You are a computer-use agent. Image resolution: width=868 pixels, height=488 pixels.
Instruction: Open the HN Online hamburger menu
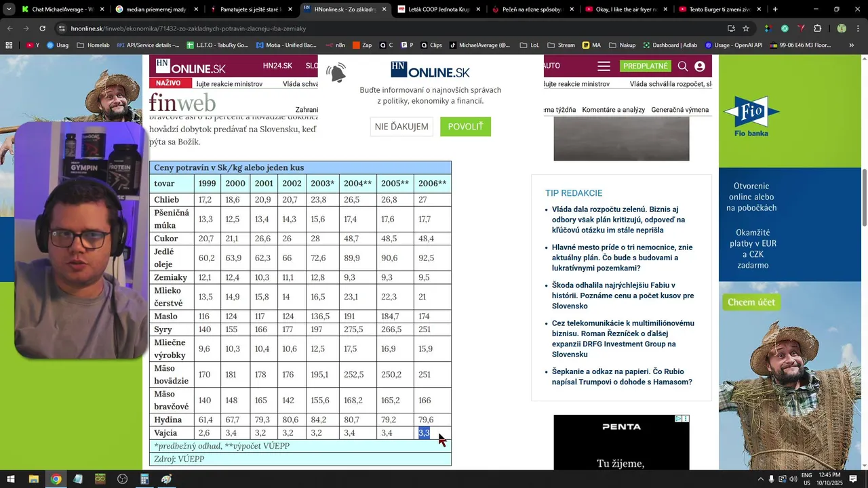click(x=604, y=66)
